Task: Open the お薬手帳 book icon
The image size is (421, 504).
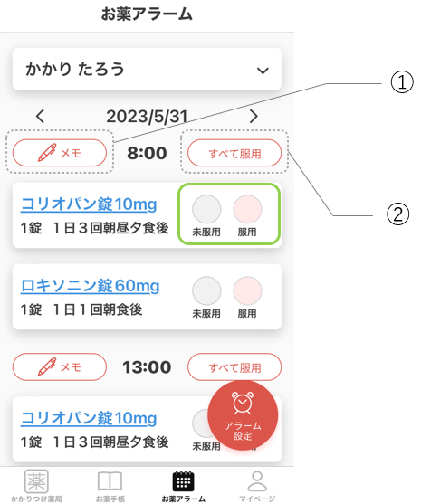Action: [110, 481]
